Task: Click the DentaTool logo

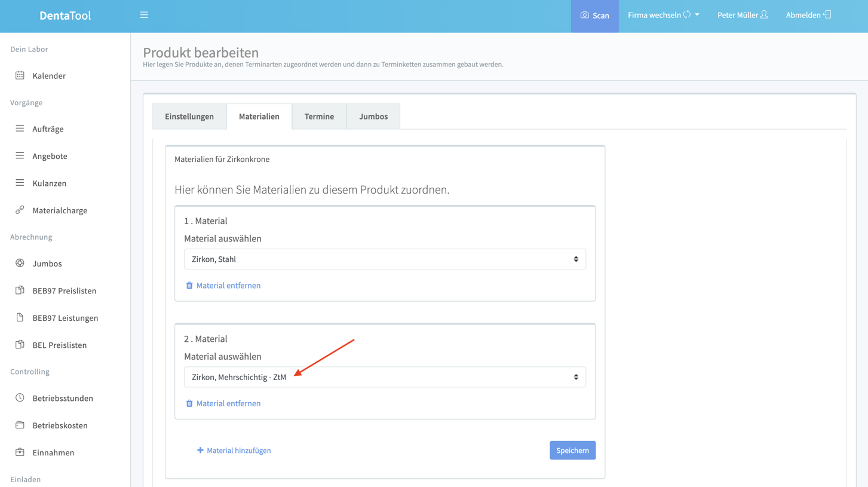Action: [65, 16]
